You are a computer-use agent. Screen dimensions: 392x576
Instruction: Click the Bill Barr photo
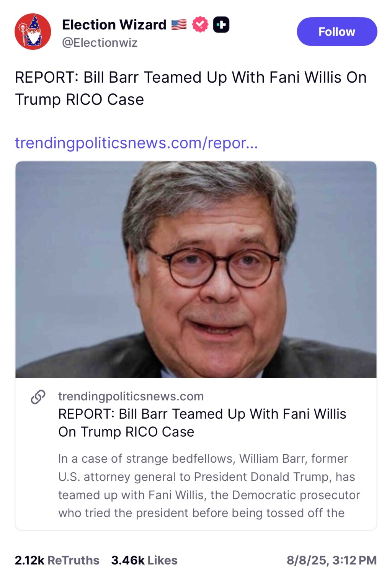[196, 269]
